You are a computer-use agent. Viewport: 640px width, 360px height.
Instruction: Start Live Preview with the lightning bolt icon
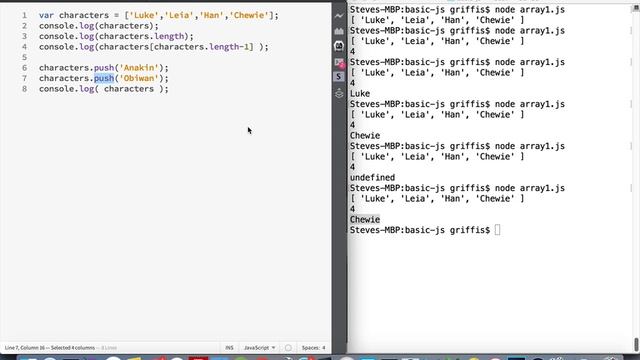click(x=339, y=16)
